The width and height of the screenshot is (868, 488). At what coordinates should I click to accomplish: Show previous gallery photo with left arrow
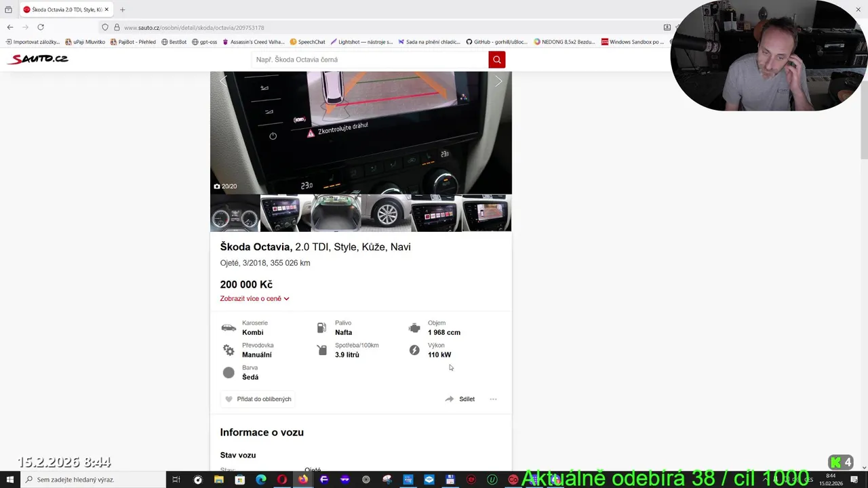(x=223, y=81)
